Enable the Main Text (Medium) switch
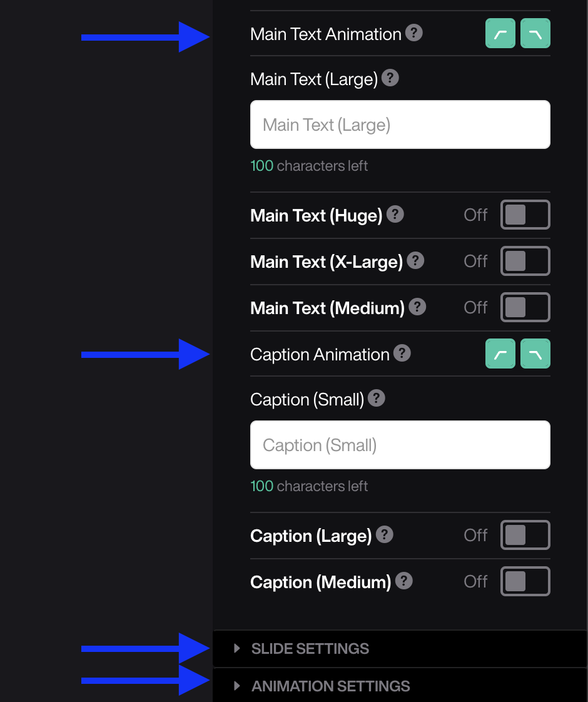Screen dimensions: 588x702 pyautogui.click(x=525, y=307)
